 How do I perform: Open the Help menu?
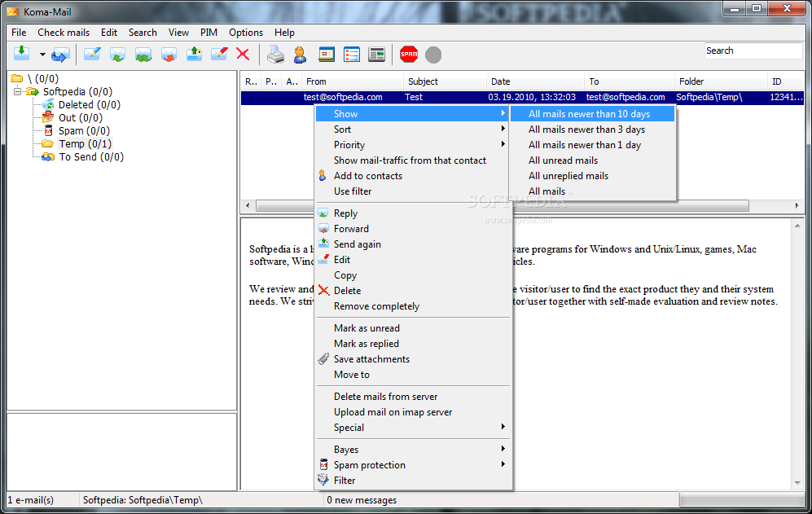[x=284, y=32]
